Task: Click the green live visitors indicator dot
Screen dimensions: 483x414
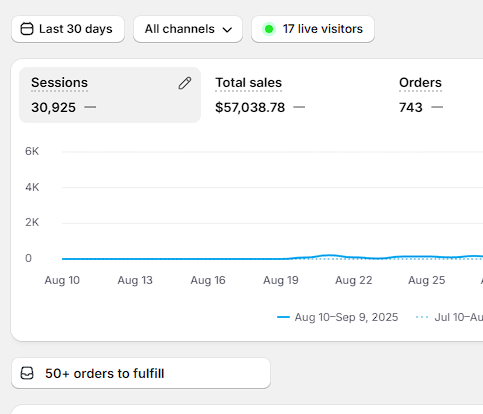Action: pyautogui.click(x=269, y=29)
